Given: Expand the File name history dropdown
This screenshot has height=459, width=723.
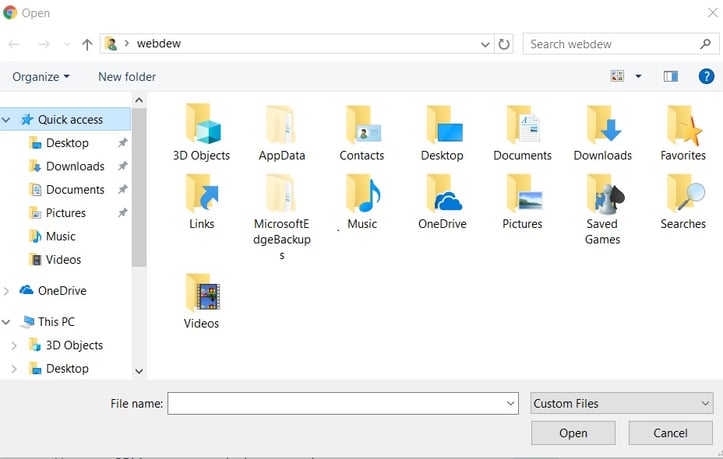Looking at the screenshot, I should (x=511, y=403).
